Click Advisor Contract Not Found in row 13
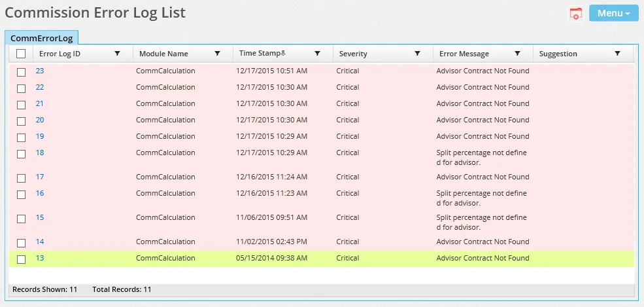 tap(483, 258)
